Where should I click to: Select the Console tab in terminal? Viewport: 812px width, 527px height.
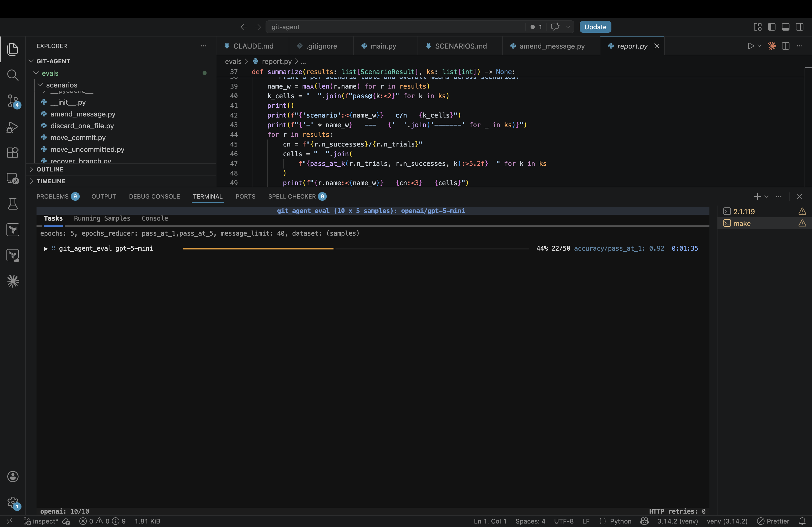[155, 218]
